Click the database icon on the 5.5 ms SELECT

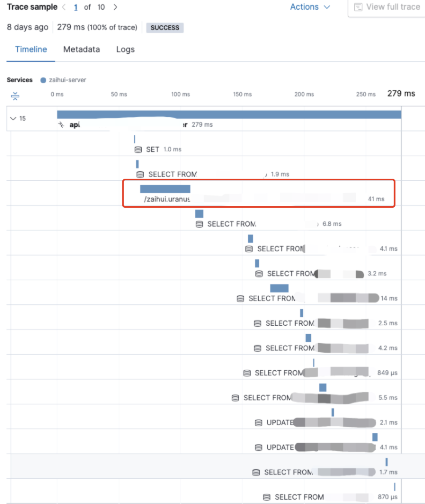235,398
